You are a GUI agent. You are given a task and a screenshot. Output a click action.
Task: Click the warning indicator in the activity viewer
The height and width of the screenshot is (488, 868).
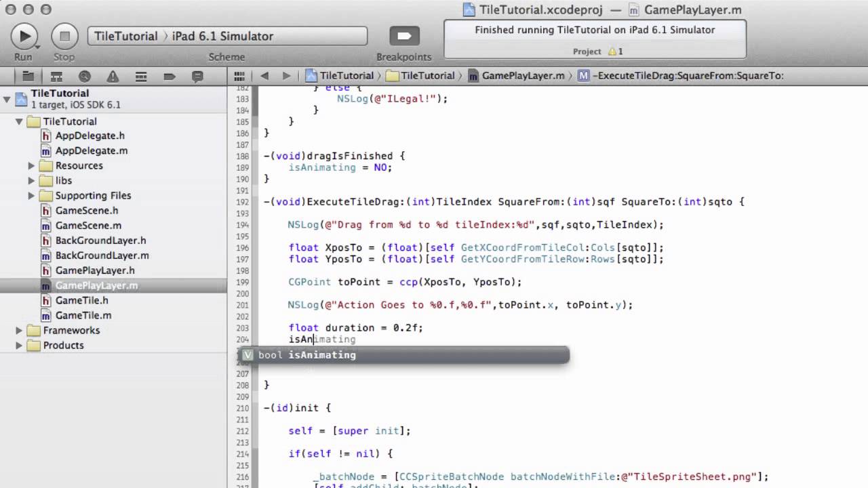click(615, 52)
